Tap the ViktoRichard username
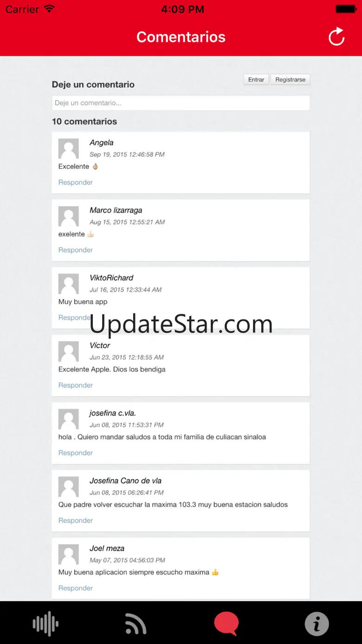 (111, 278)
